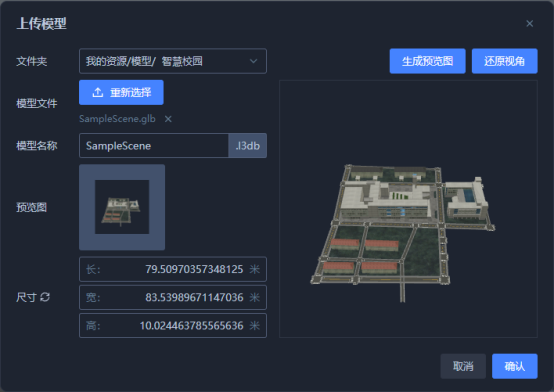Remove the SampleScene.glb file
Image resolution: width=554 pixels, height=392 pixels.
click(168, 119)
